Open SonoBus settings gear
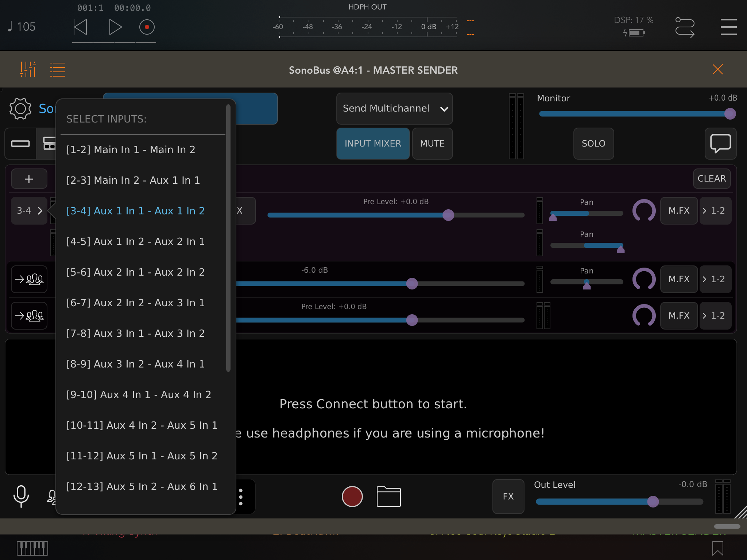The height and width of the screenshot is (560, 747). (20, 108)
